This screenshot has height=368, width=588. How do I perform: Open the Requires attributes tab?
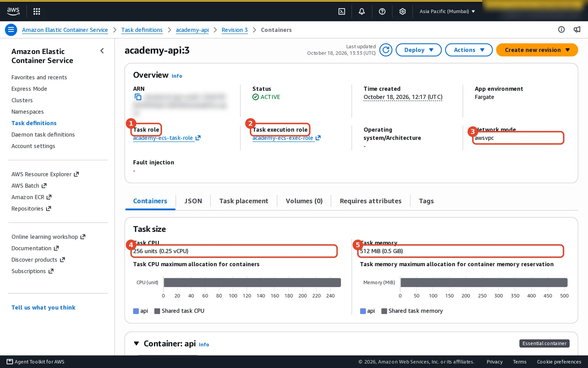click(370, 201)
